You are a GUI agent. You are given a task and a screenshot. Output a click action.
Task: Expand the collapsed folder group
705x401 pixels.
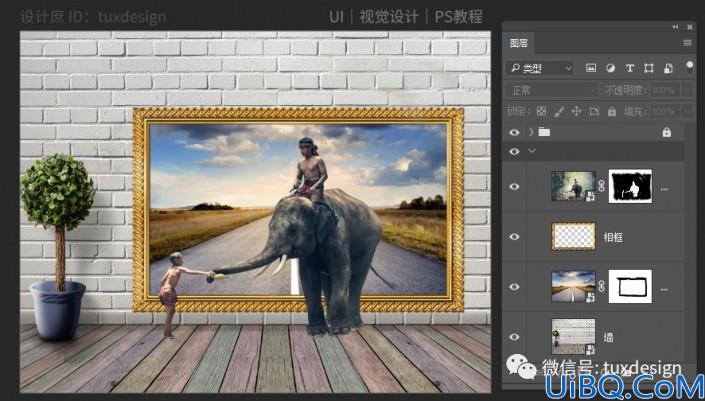[x=531, y=132]
